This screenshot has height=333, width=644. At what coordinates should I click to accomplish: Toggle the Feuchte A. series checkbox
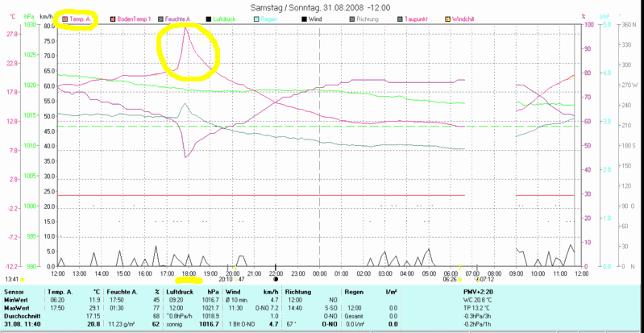[160, 18]
